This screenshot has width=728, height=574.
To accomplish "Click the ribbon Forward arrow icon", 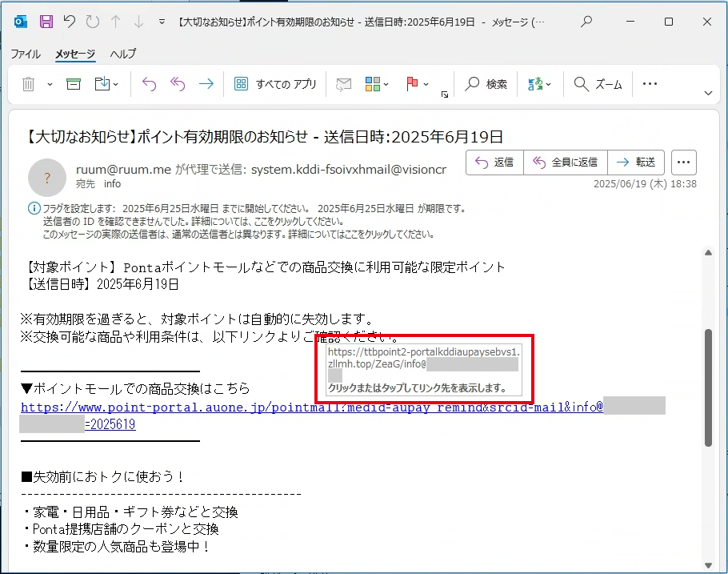I will tap(206, 84).
